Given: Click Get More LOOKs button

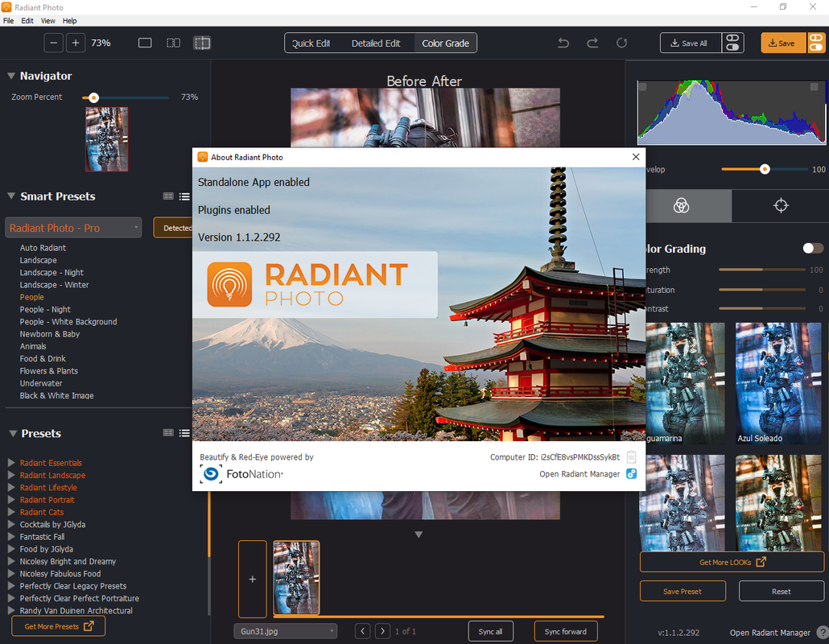Looking at the screenshot, I should (x=732, y=562).
